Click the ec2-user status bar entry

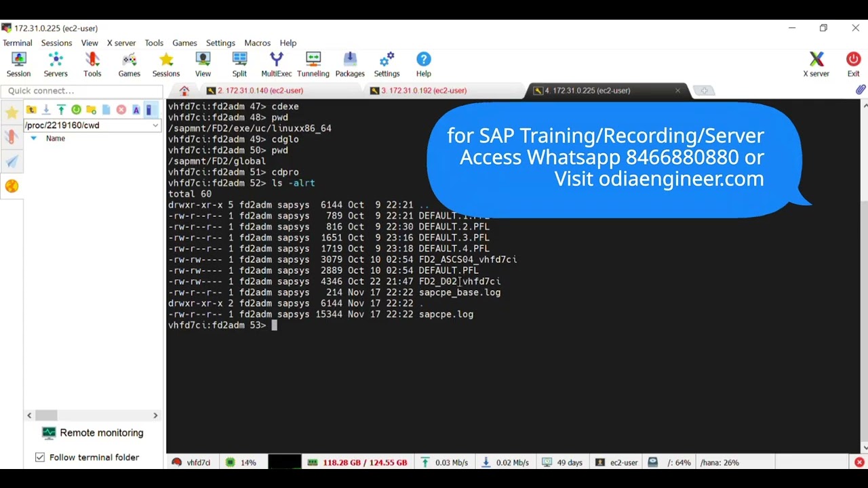pos(616,462)
